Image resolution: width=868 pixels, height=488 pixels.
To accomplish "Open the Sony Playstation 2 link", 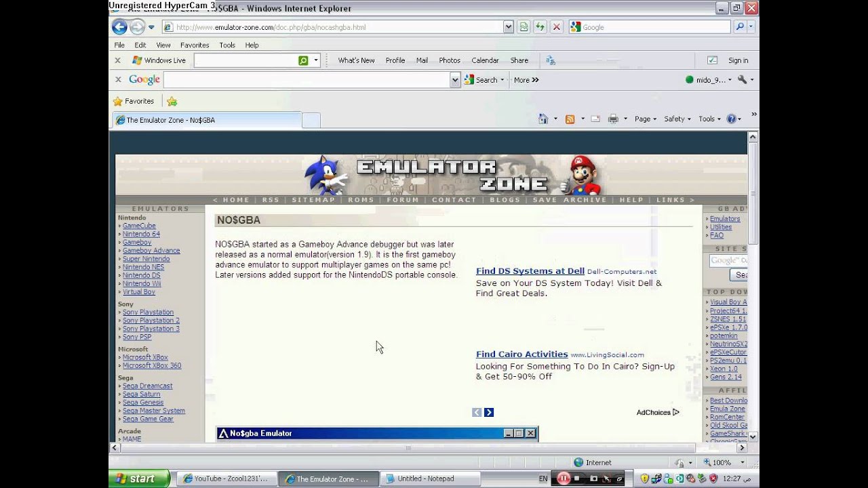I will tap(151, 321).
